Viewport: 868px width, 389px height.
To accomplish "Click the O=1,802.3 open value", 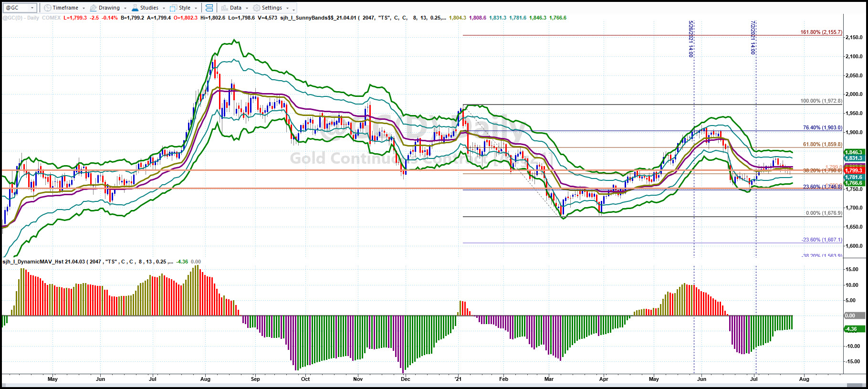I will pyautogui.click(x=186, y=18).
